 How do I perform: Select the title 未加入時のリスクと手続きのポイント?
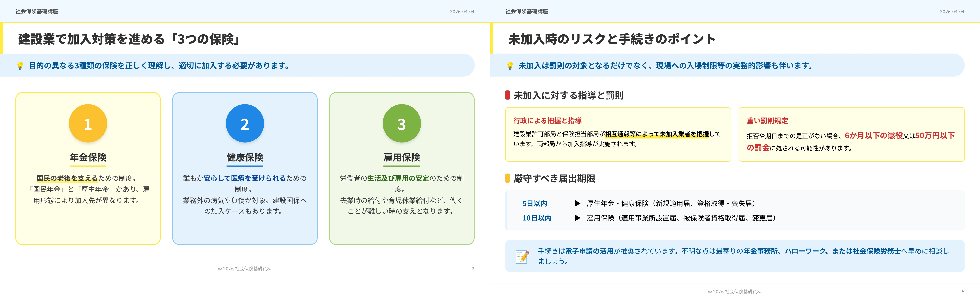tap(612, 39)
